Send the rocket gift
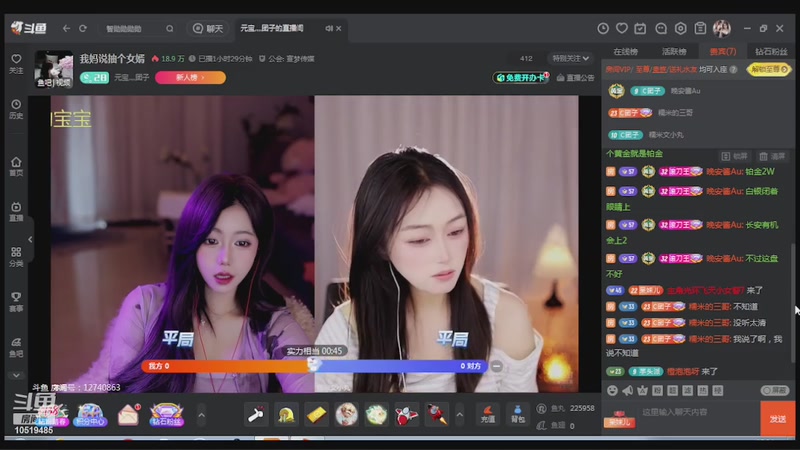This screenshot has height=450, width=800. pyautogui.click(x=437, y=414)
